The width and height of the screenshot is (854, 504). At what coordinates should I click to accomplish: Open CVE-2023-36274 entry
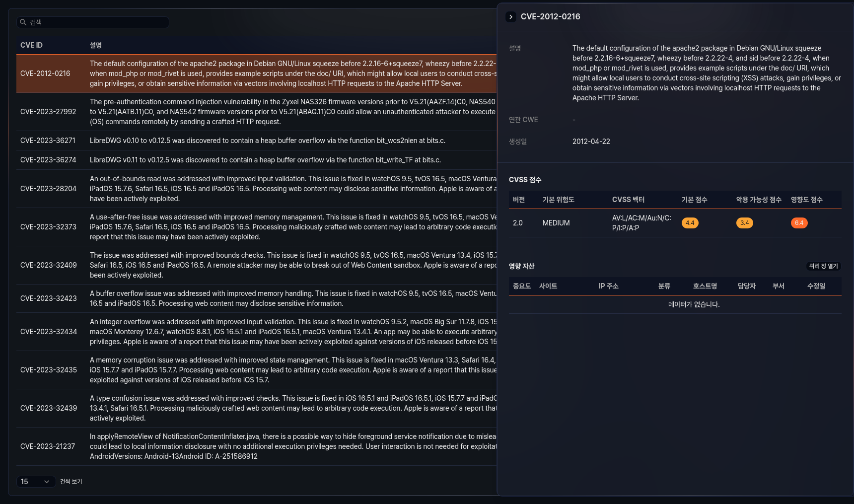click(48, 160)
